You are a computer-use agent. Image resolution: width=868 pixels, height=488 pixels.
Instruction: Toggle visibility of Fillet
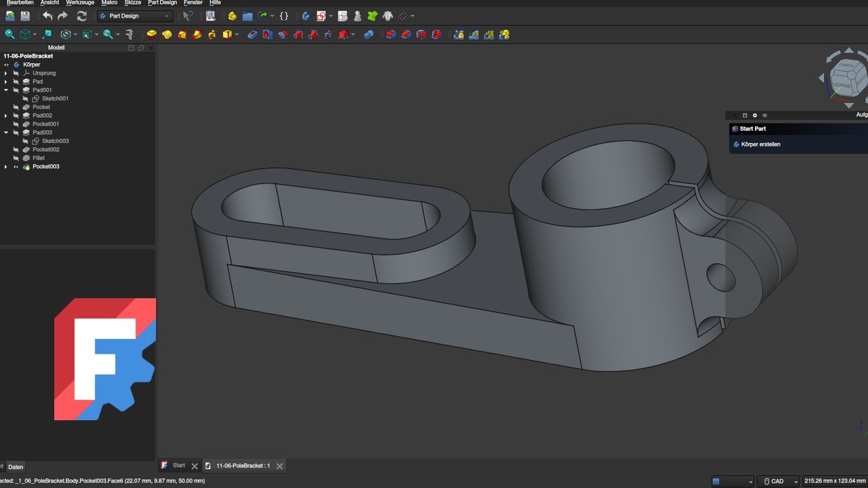[16, 158]
